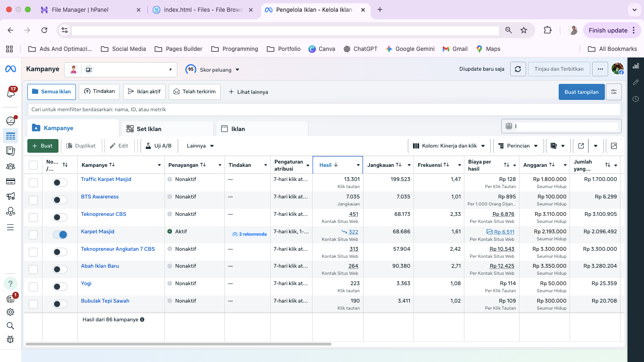The height and width of the screenshot is (362, 644).
Task: Switch to the Set Iklan tab
Action: (167, 129)
